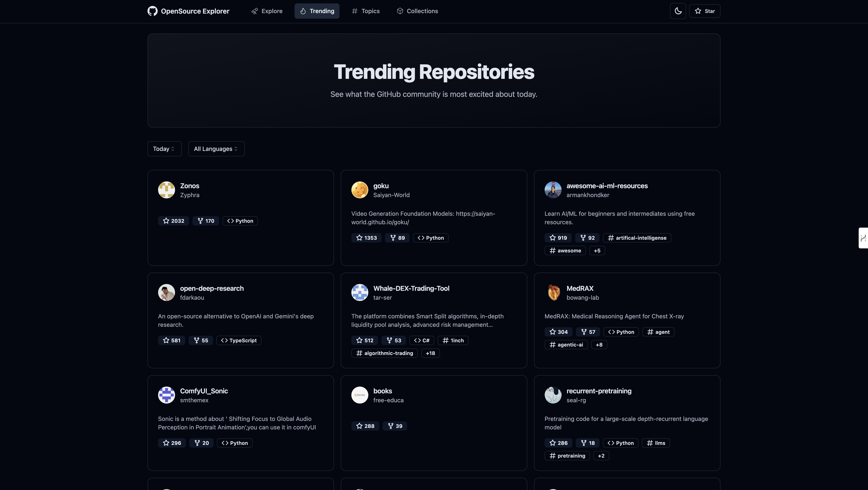The width and height of the screenshot is (868, 490).
Task: Open the Today time range dropdown
Action: (x=164, y=149)
